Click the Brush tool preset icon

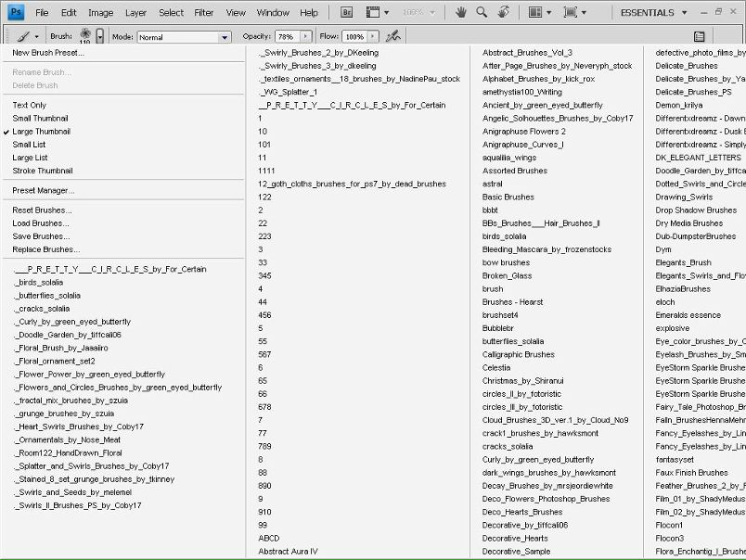click(23, 36)
